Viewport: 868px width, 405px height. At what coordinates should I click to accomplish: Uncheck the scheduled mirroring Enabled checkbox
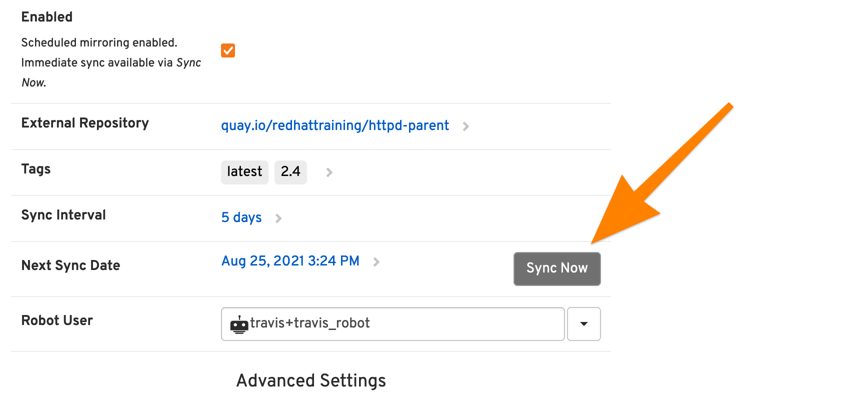tap(228, 50)
